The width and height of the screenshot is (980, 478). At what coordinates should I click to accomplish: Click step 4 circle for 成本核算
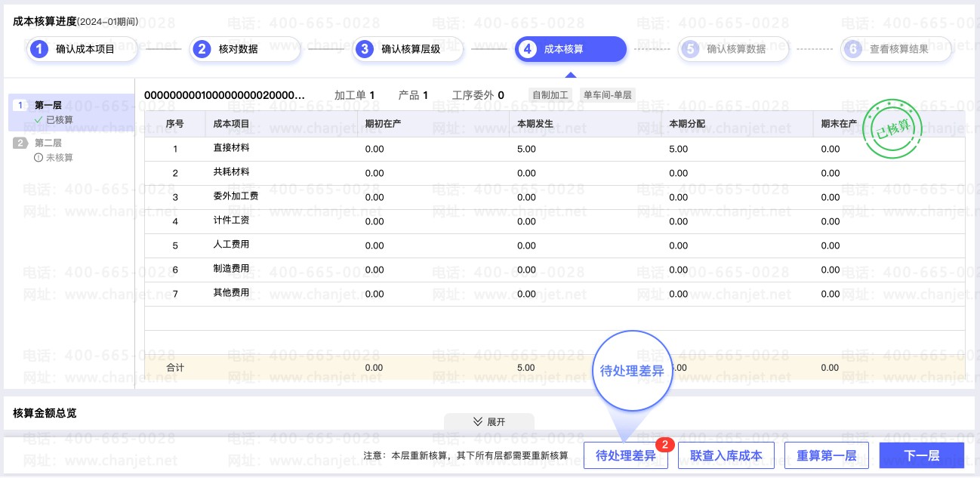[528, 49]
